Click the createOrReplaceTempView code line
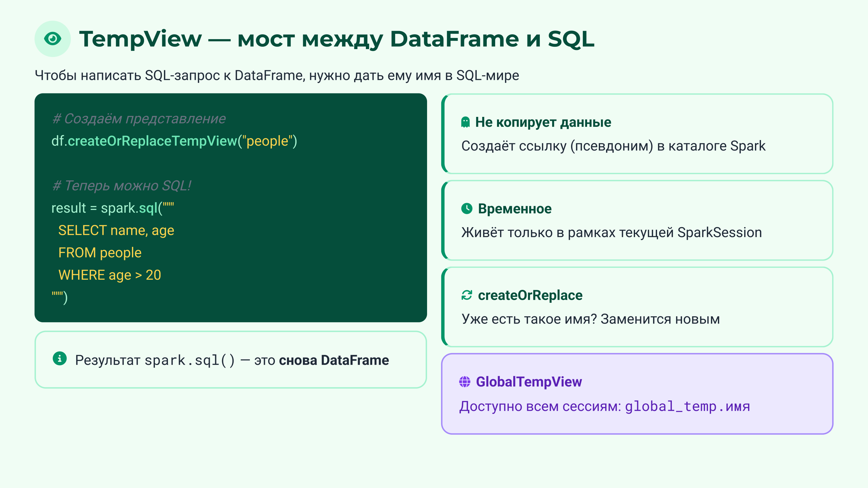Viewport: 868px width, 488px height. [x=174, y=141]
